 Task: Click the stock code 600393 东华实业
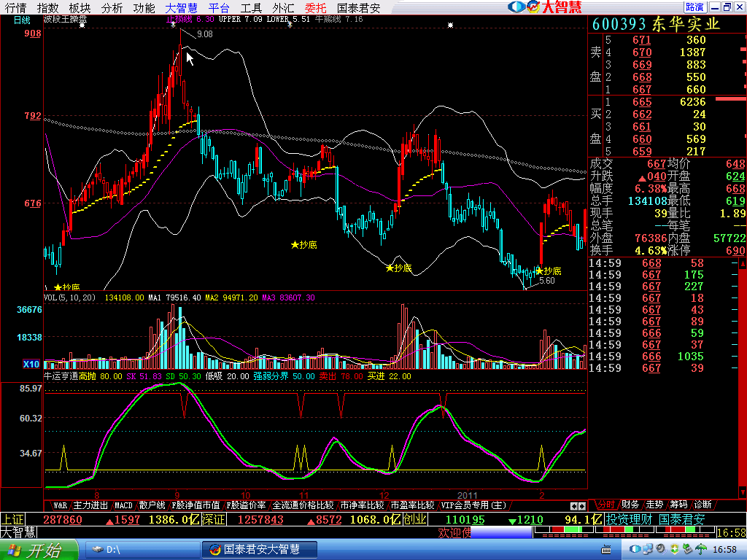tap(656, 24)
